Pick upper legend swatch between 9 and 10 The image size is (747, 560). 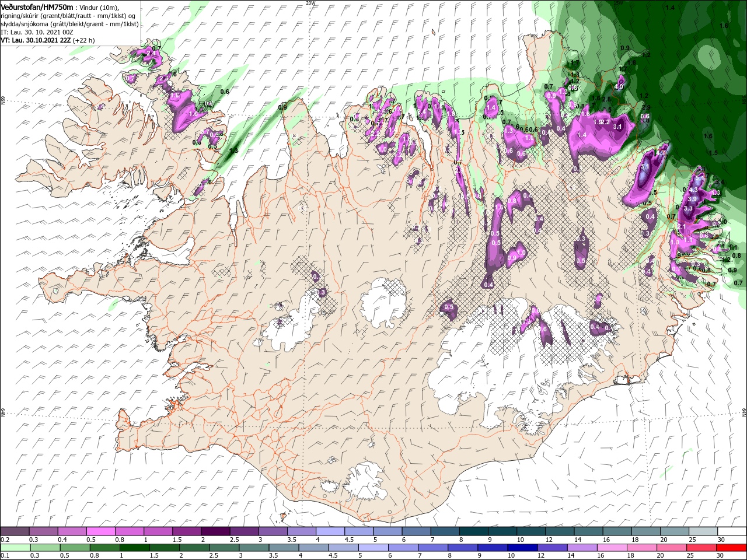coord(502,531)
